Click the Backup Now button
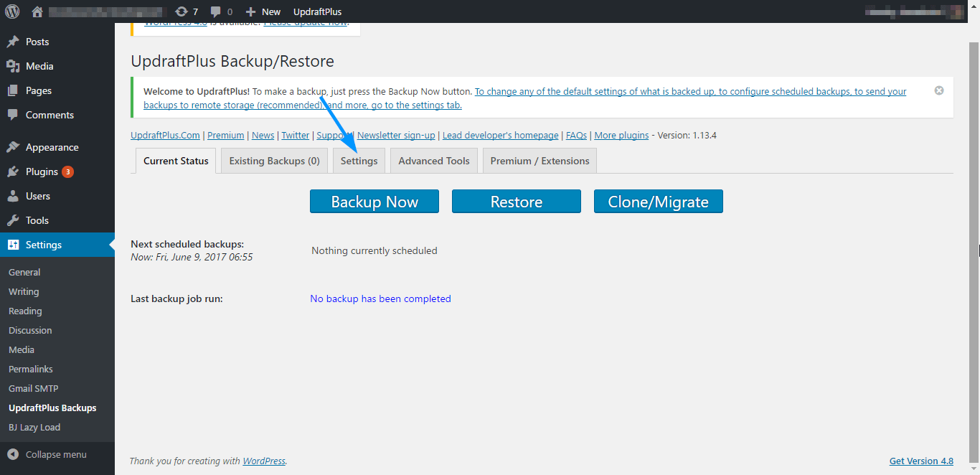Viewport: 980px width, 475px height. tap(374, 202)
